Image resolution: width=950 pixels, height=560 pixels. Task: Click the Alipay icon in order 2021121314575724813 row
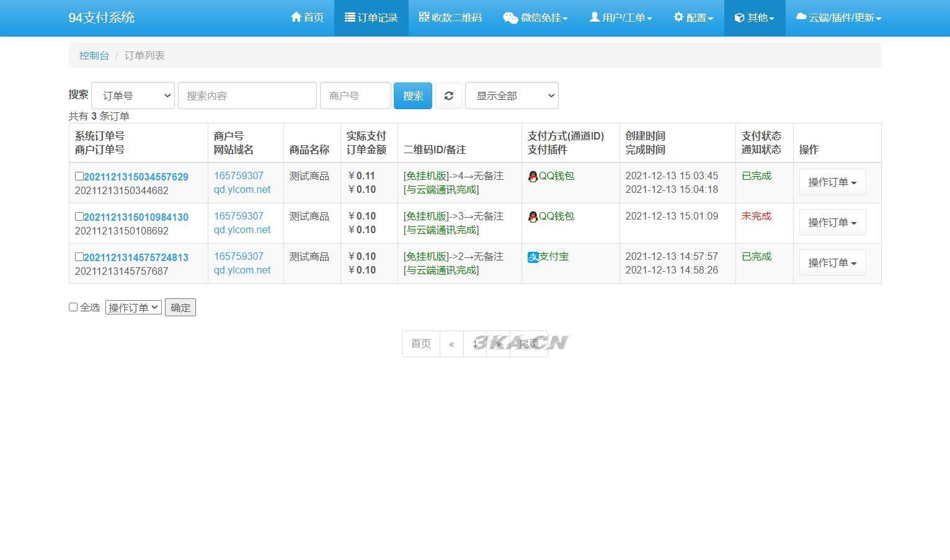533,257
